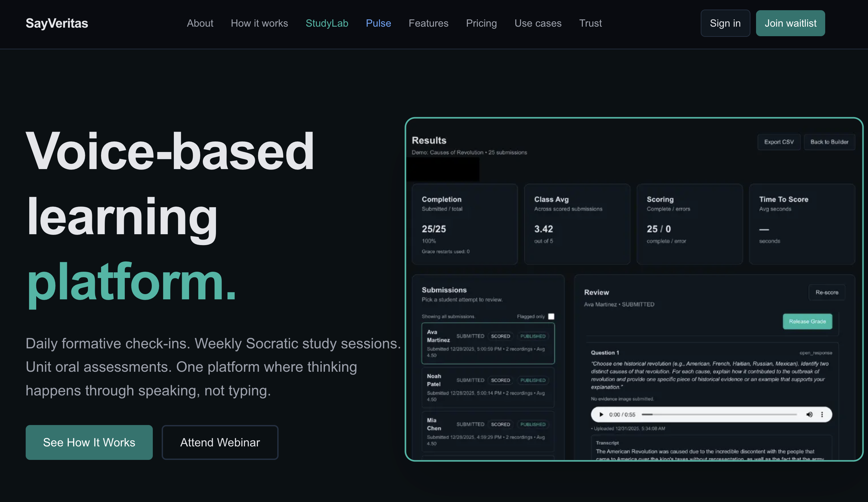
Task: Click the SayVeritas logo
Action: click(x=57, y=23)
